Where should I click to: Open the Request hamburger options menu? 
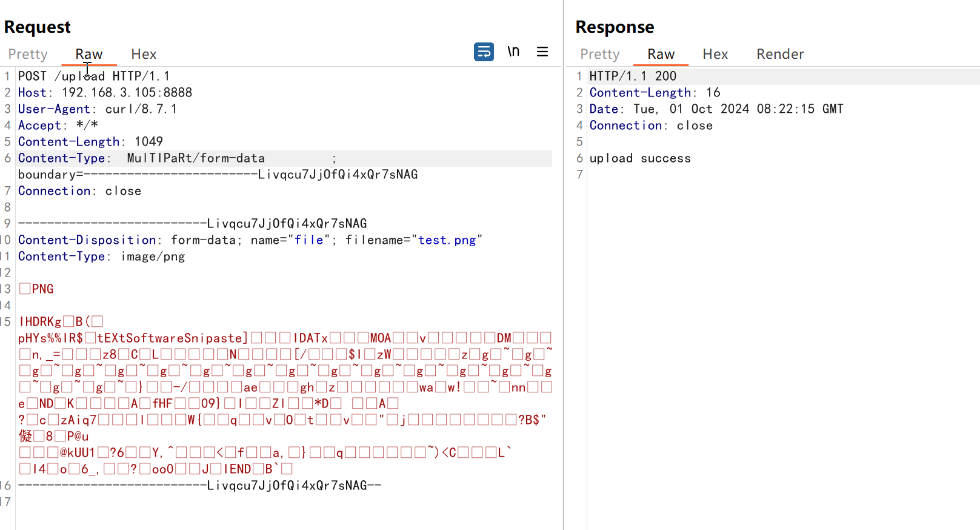(x=542, y=52)
